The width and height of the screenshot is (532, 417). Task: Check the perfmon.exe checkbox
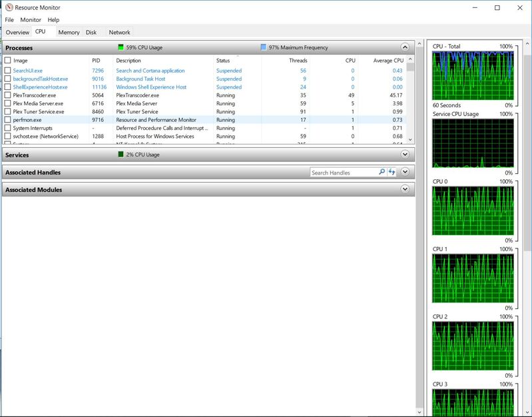point(7,119)
